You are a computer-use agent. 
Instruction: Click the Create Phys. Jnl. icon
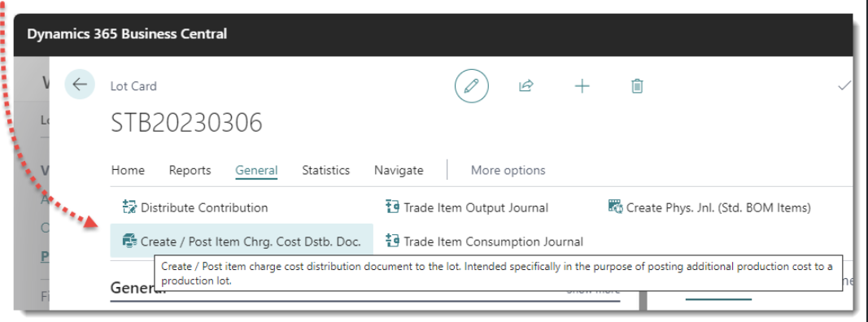(615, 207)
